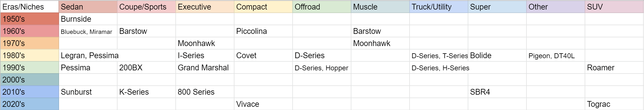Select the 2020's row label
The height and width of the screenshot is (110, 644).
(x=30, y=104)
